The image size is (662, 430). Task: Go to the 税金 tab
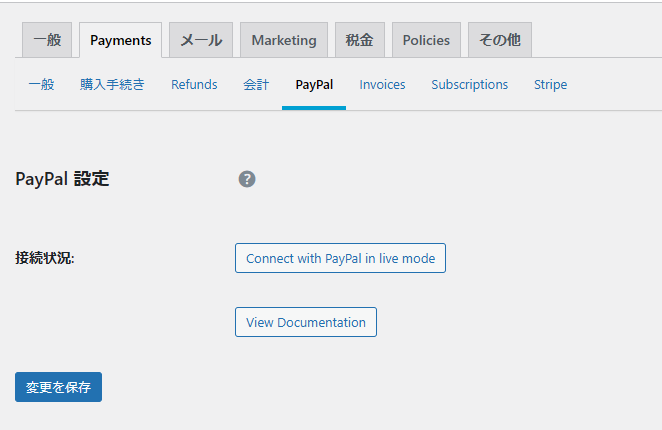click(359, 40)
